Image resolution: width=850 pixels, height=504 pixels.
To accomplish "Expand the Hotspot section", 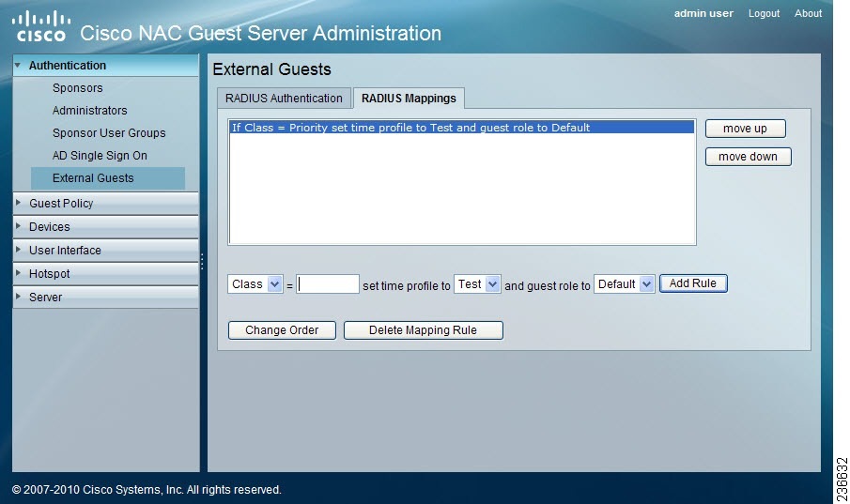I will coord(106,273).
